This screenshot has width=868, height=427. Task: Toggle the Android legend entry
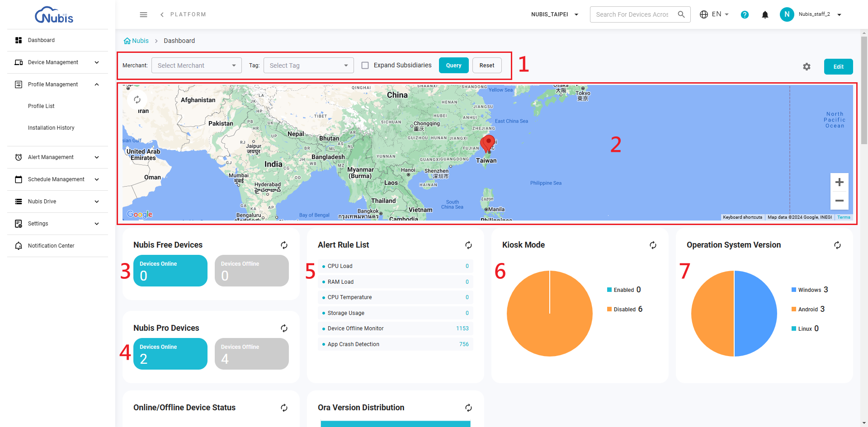[808, 309]
